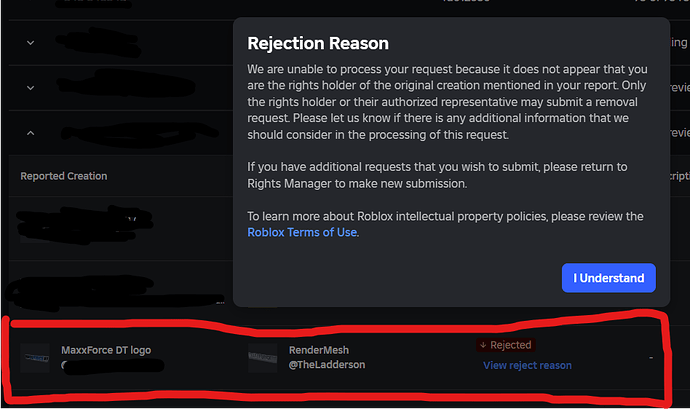Screen dimensions: 690x409
Task: Click the View reject reason link
Action: point(527,365)
